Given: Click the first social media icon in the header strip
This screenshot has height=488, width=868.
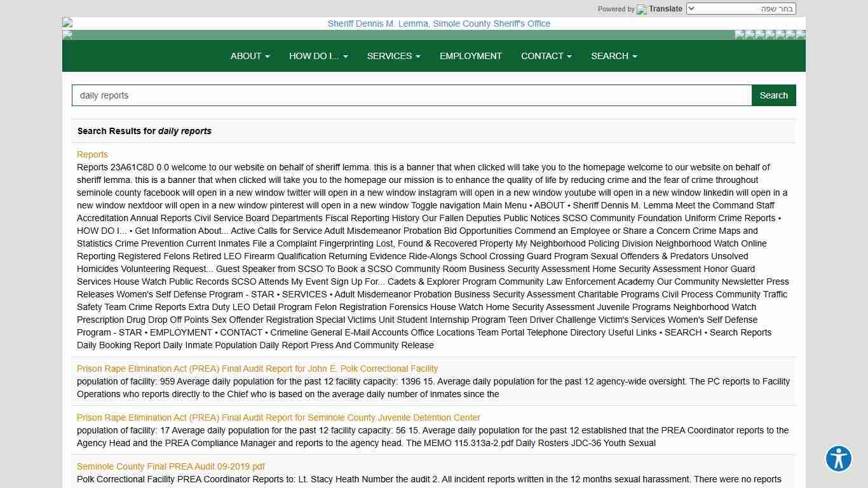Looking at the screenshot, I should click(740, 34).
